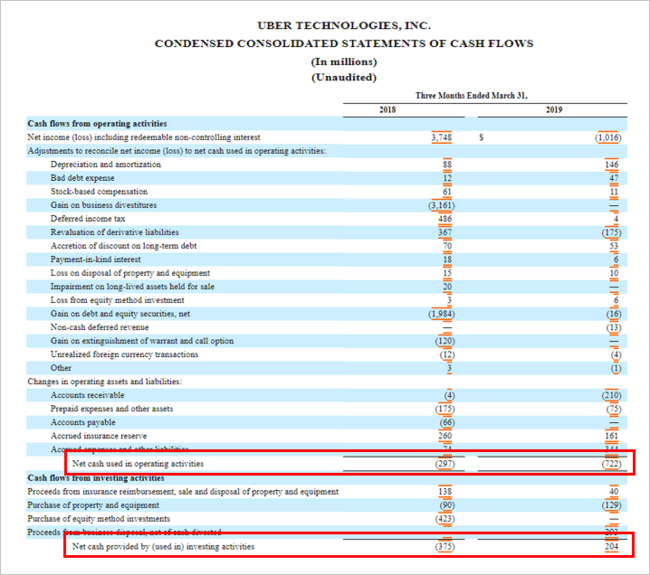Select the (722) operating cash 2019 value
The height and width of the screenshot is (575, 650).
pos(611,464)
